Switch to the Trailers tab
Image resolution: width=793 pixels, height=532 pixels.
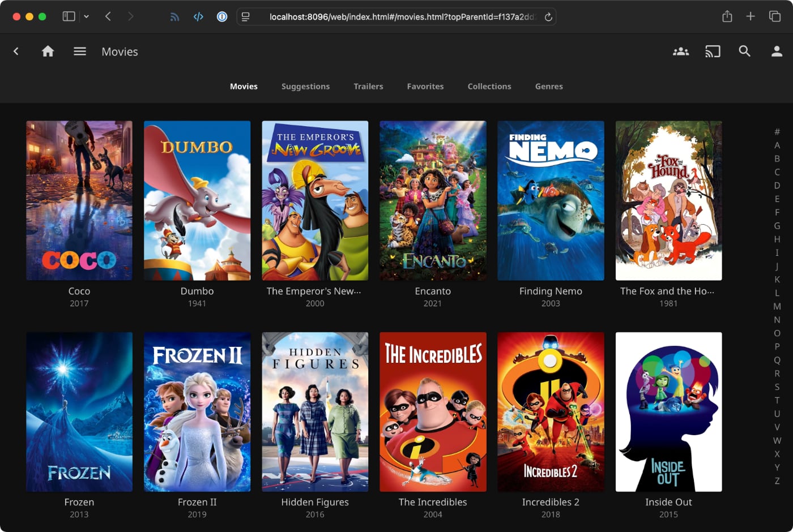click(368, 87)
